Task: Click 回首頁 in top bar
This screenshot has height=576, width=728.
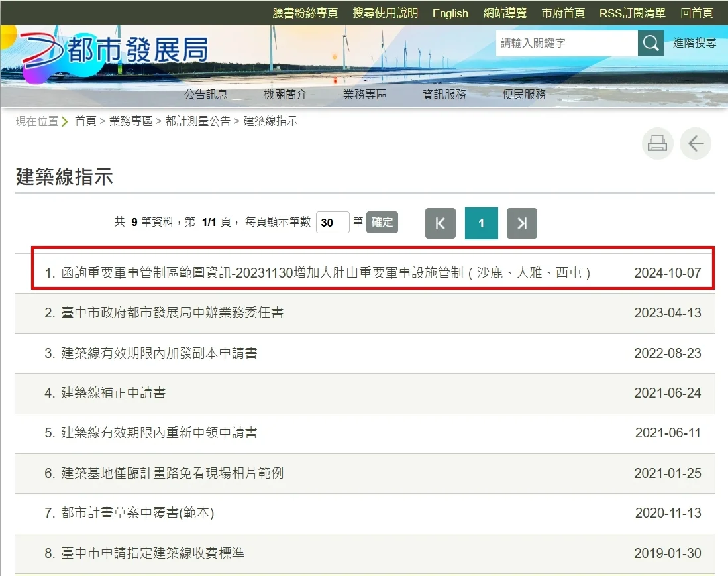Action: 696,13
